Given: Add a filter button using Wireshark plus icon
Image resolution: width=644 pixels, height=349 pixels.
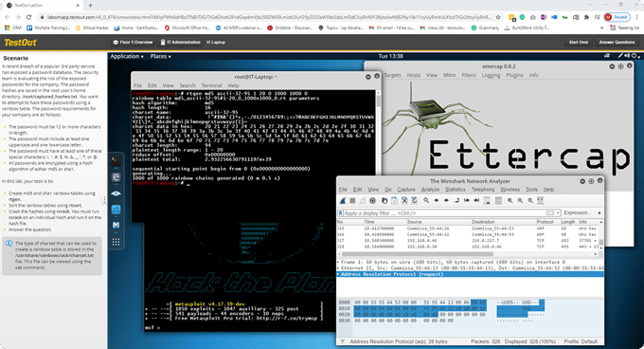Looking at the screenshot, I should click(x=599, y=213).
